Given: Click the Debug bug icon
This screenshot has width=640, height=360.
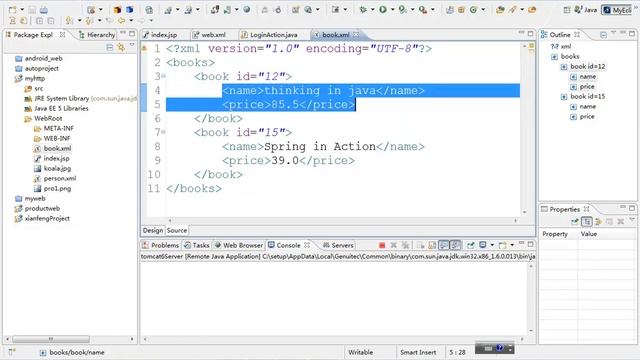Looking at the screenshot, I should pos(363,9).
